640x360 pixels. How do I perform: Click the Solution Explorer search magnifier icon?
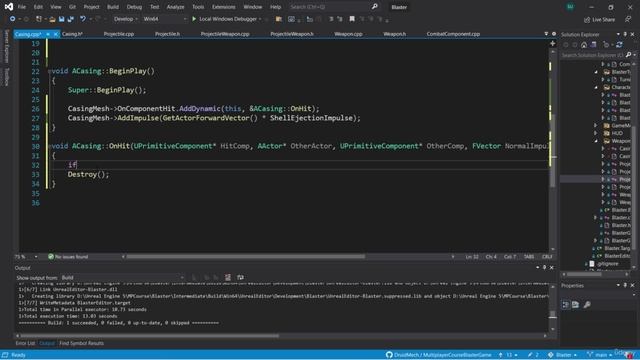click(629, 55)
